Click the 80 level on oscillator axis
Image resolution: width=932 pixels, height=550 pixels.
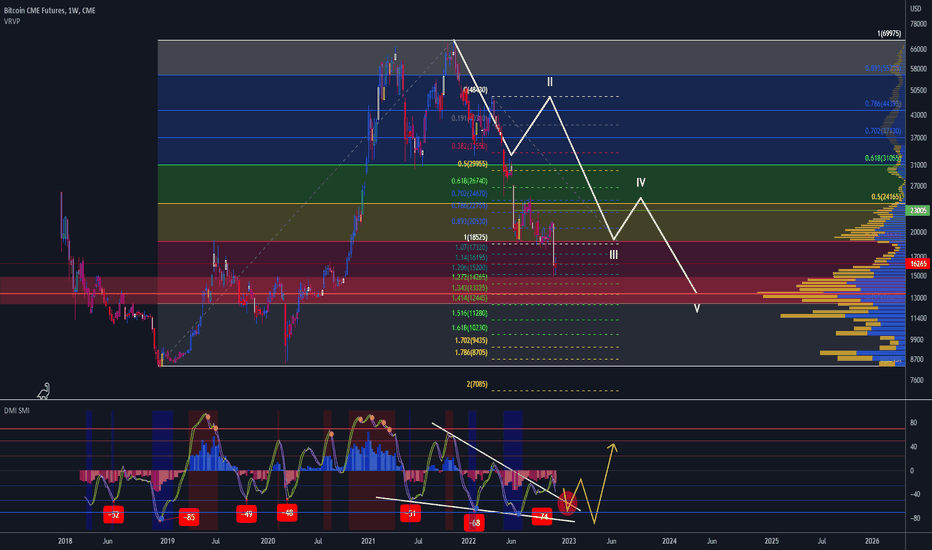(x=913, y=423)
